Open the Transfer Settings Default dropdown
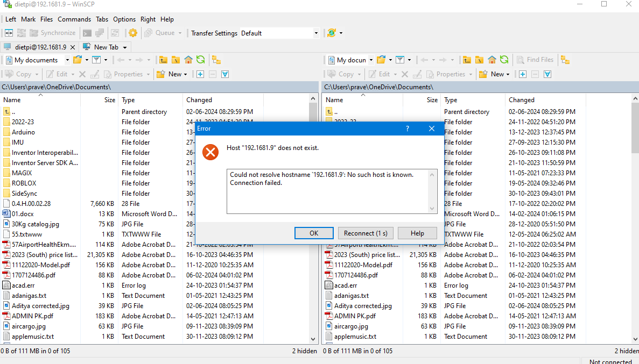This screenshot has width=639, height=364. pos(316,33)
